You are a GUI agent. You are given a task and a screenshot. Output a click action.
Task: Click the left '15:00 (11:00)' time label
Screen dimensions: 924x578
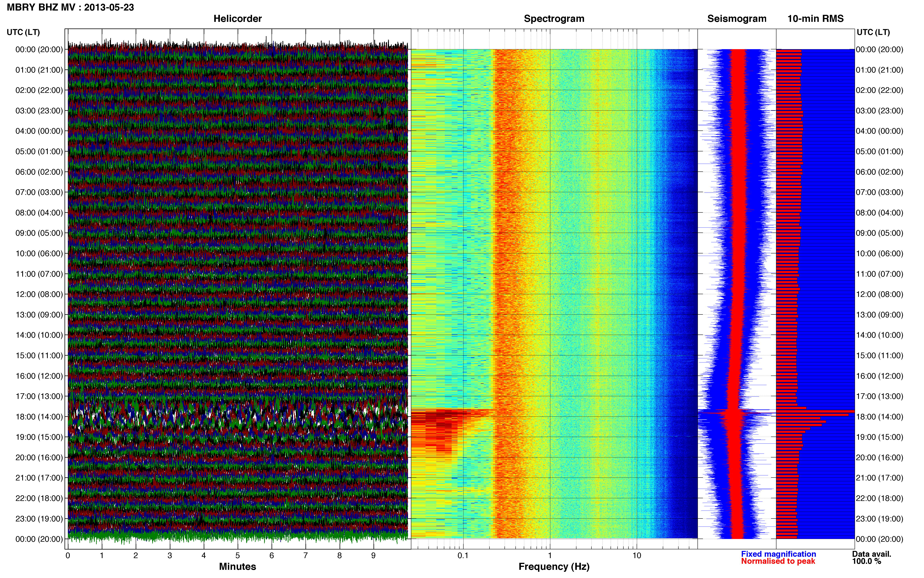click(x=39, y=355)
